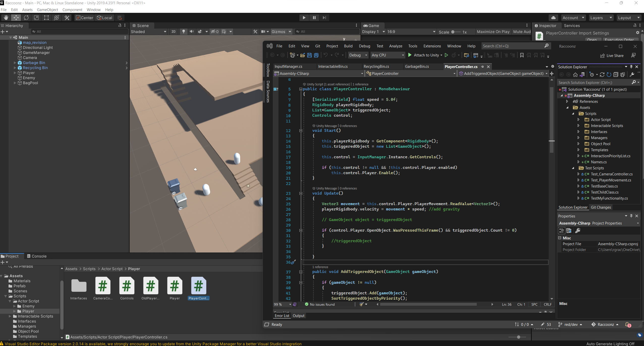Open Visual Studio Analyze menu
The width and height of the screenshot is (644, 346).
(x=396, y=46)
